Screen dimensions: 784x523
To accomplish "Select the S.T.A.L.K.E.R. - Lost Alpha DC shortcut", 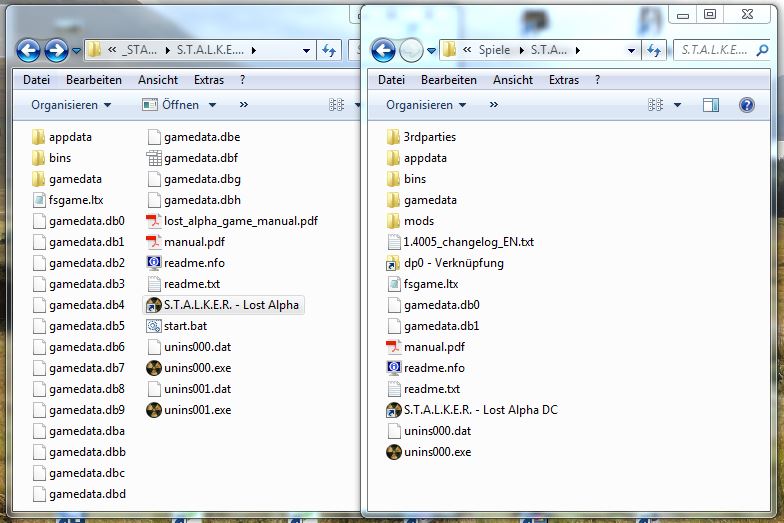I will point(472,410).
